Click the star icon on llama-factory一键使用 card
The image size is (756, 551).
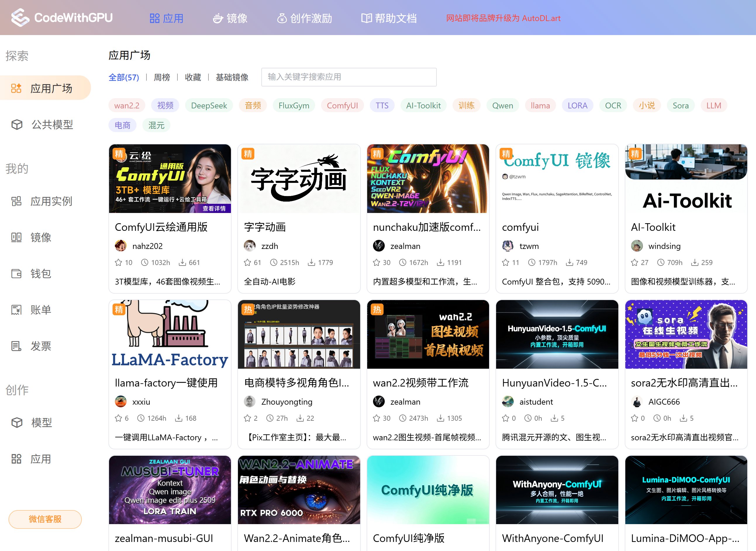click(118, 418)
